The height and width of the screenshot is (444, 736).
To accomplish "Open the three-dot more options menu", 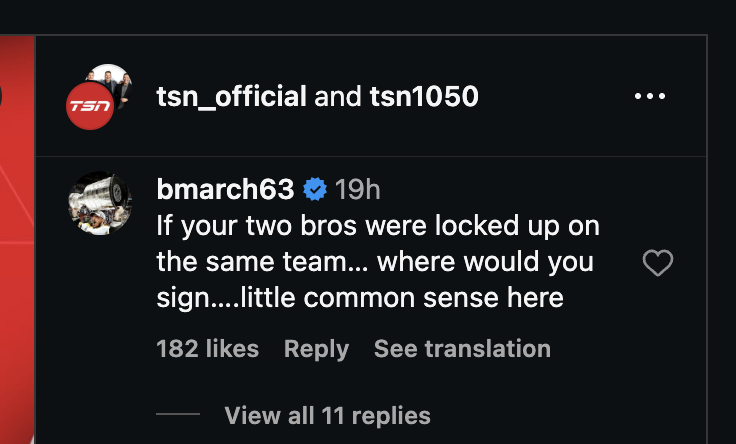I will tap(649, 97).
